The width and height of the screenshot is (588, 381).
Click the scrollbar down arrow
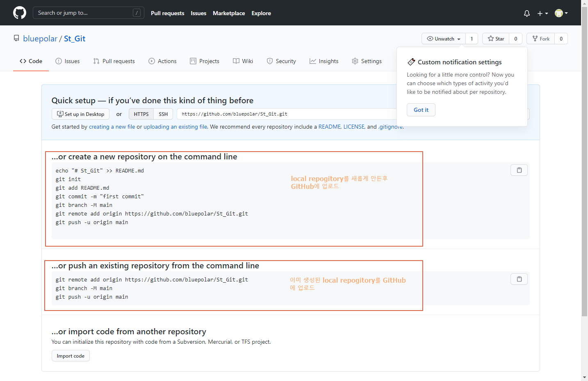[584, 377]
